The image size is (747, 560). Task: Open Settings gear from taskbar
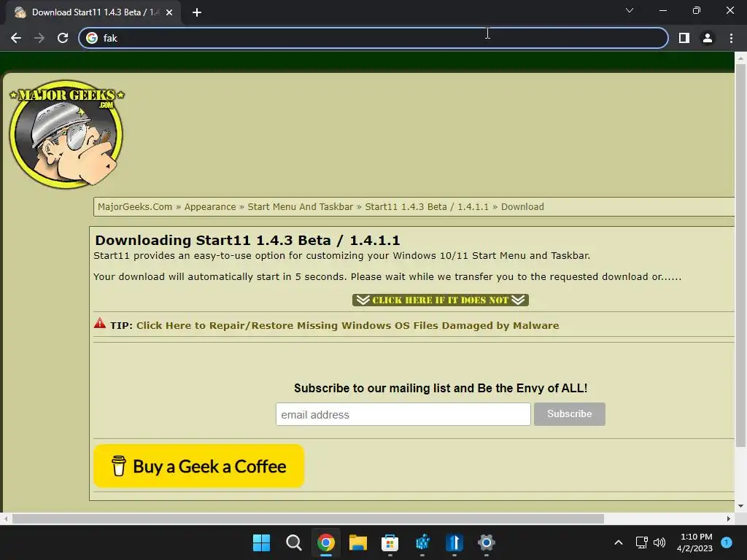click(487, 542)
